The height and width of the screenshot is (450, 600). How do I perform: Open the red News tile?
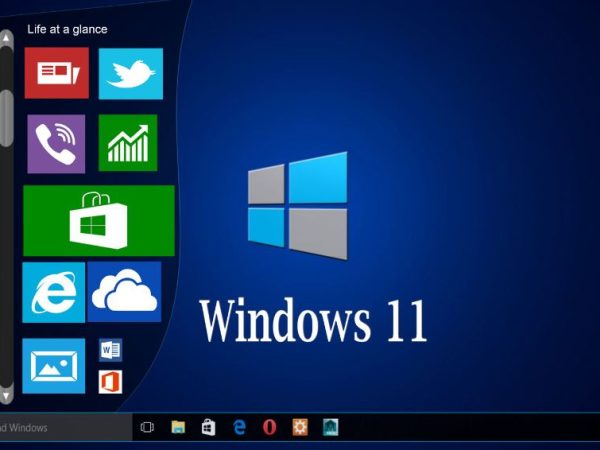(x=57, y=73)
